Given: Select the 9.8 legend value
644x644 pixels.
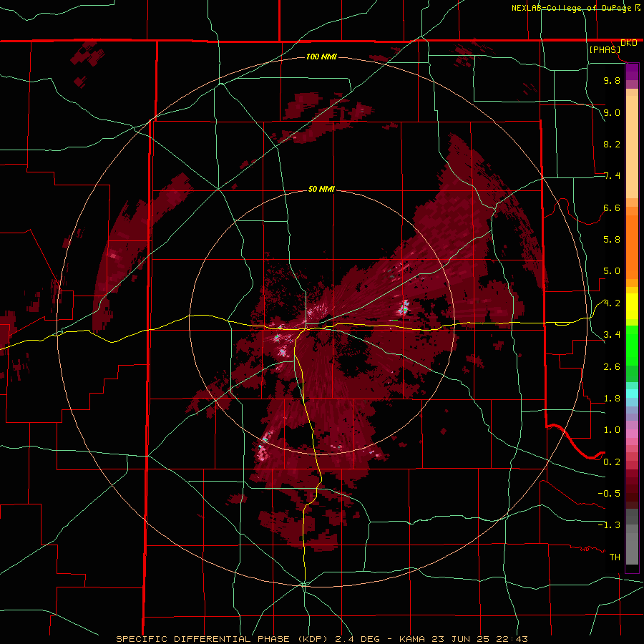Looking at the screenshot, I should 612,80.
